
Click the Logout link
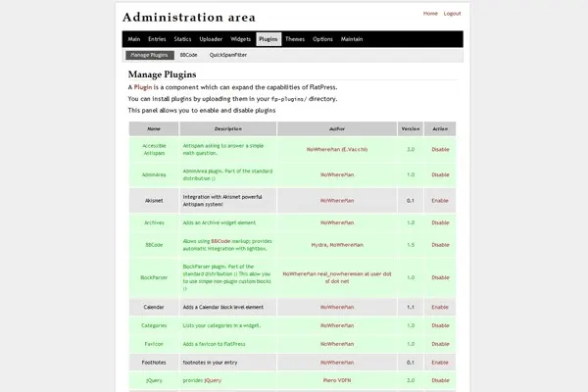coord(452,14)
